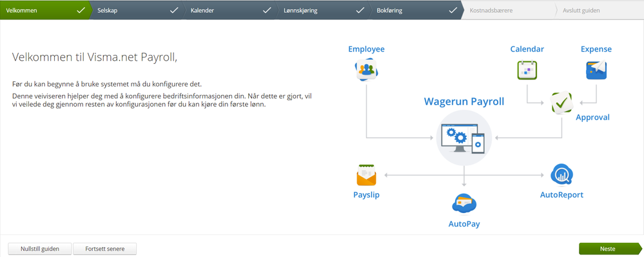
Task: Open the Selskap wizard step
Action: tap(137, 10)
